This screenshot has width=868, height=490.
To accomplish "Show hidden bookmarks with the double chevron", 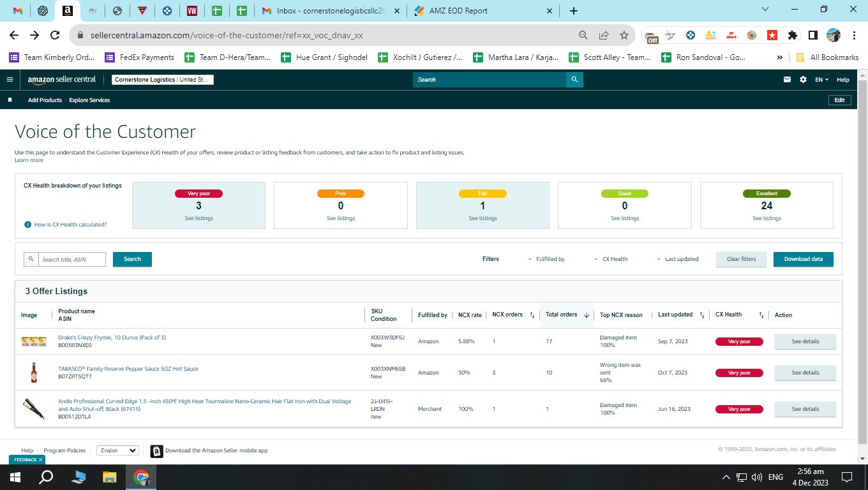I will 780,57.
